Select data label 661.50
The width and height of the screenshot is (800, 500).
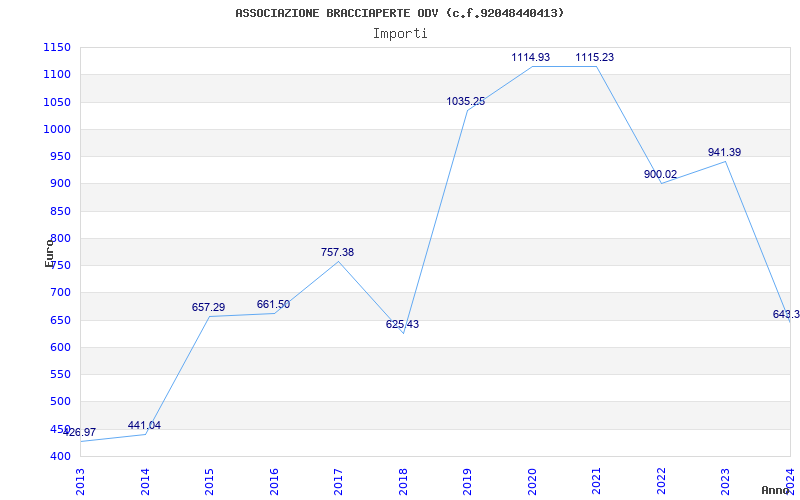click(x=273, y=305)
